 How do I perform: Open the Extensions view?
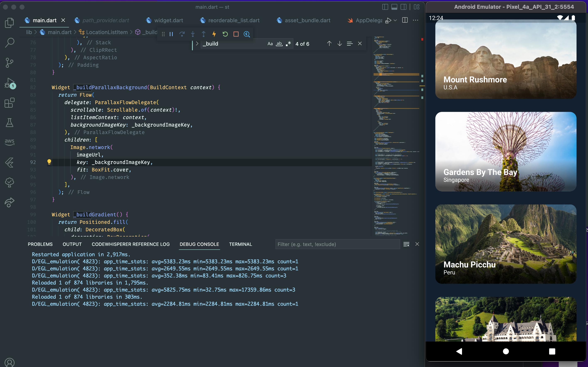(x=10, y=103)
